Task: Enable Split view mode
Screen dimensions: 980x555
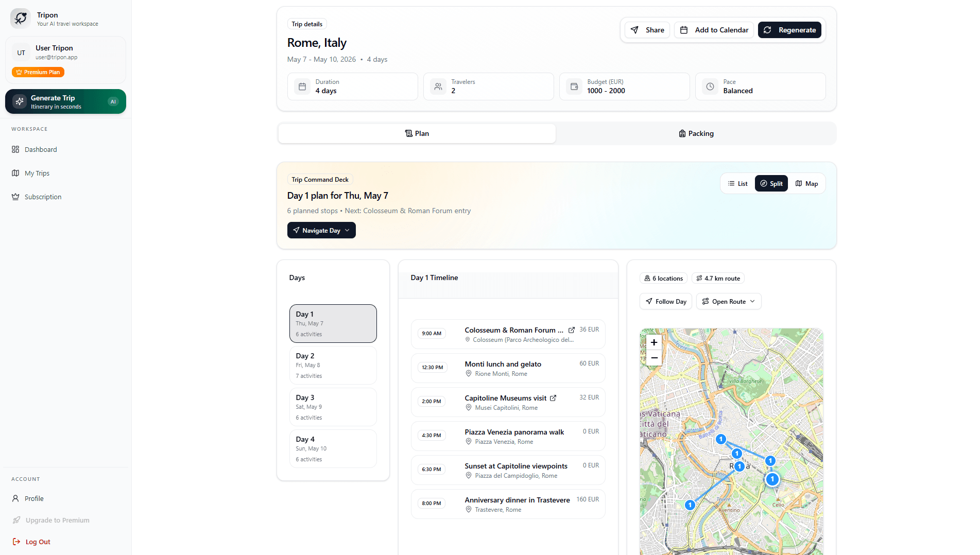Action: [x=771, y=183]
